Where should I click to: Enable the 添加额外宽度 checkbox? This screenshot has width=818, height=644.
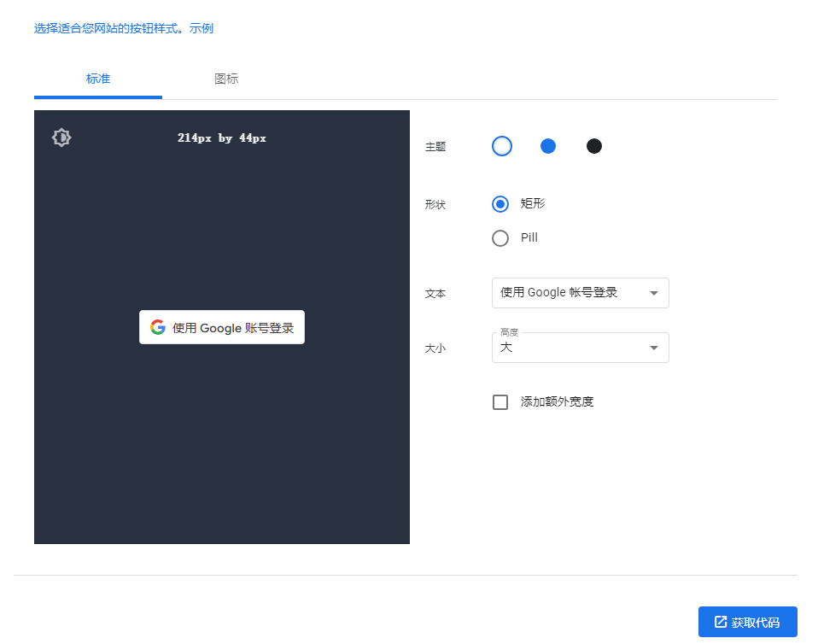tap(500, 402)
